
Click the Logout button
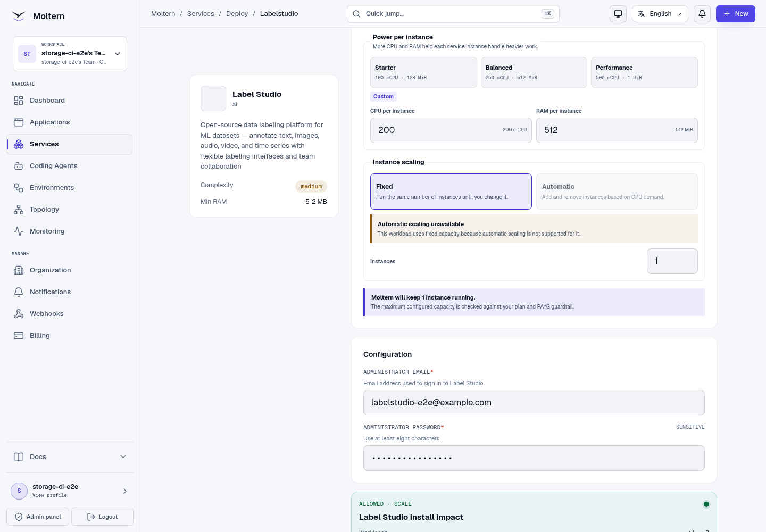click(x=102, y=517)
